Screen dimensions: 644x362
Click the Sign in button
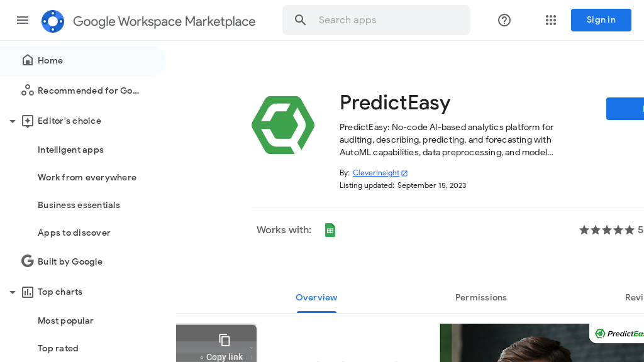pos(601,19)
